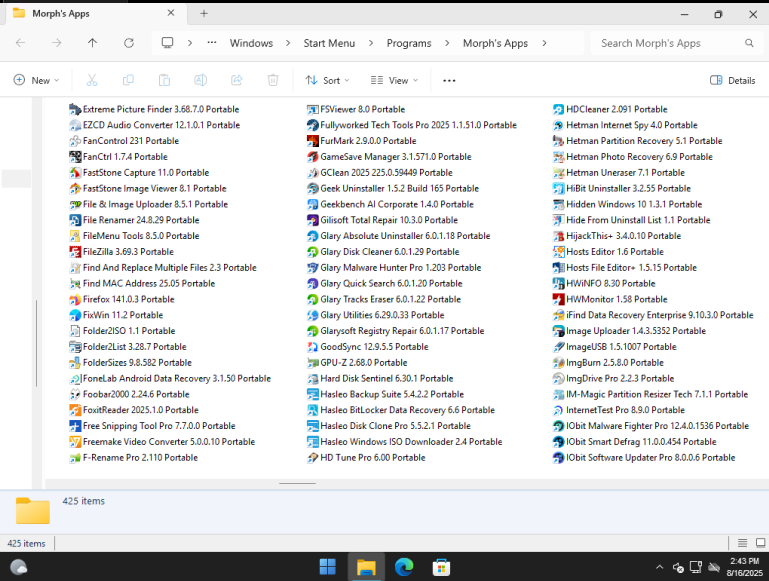
Task: Open the View dropdown menu
Action: pos(394,80)
